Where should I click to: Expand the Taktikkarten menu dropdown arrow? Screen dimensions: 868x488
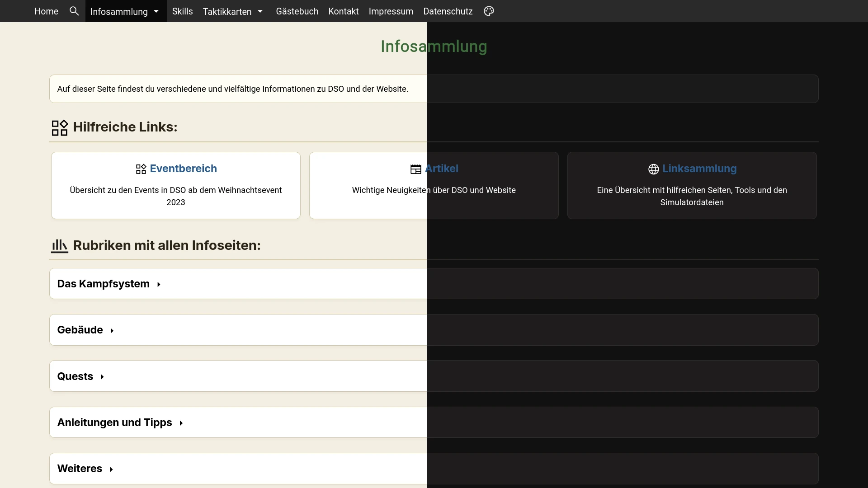pyautogui.click(x=260, y=11)
